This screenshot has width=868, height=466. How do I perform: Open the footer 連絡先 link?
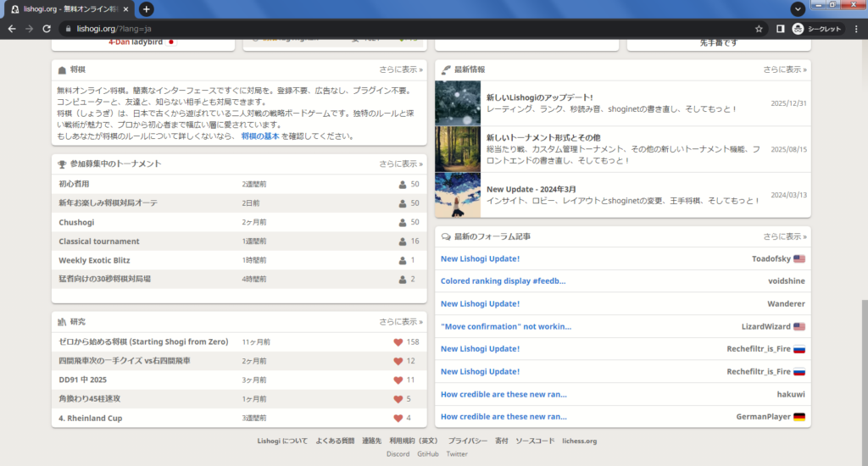click(x=371, y=441)
